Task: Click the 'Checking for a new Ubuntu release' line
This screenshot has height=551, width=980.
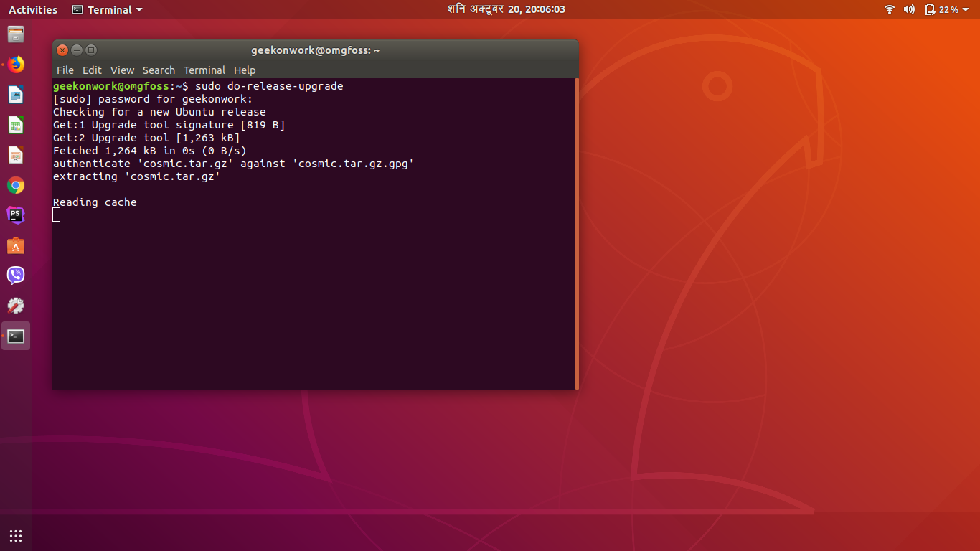Action: click(159, 112)
